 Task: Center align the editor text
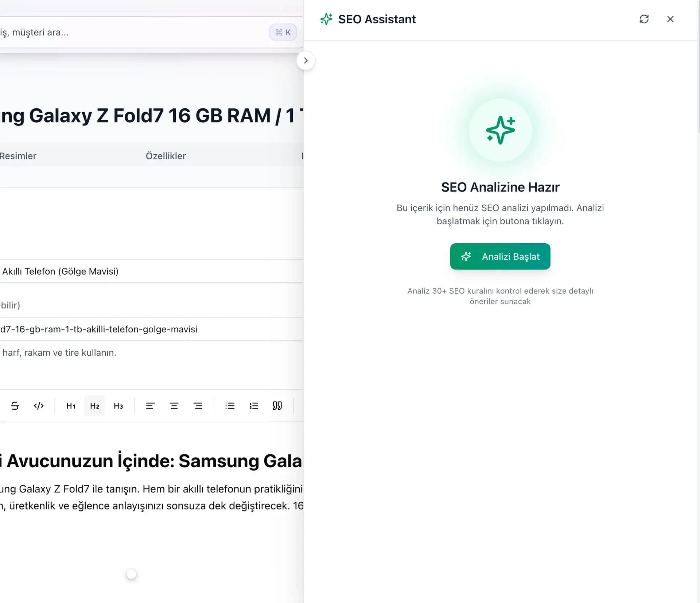click(174, 406)
